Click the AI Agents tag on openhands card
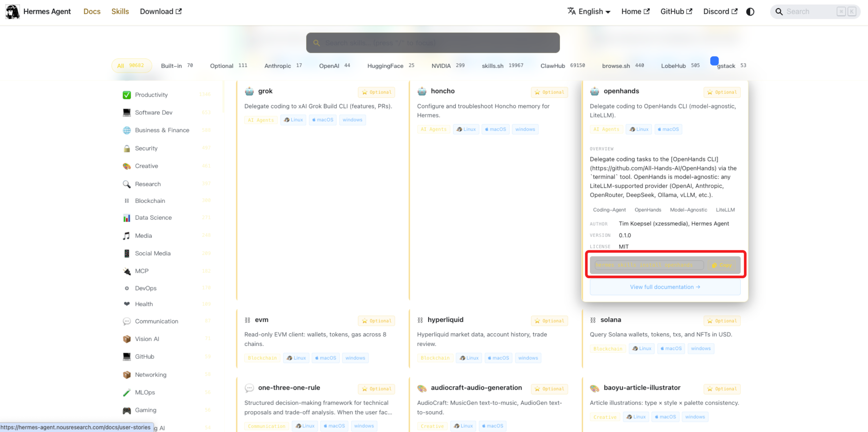The image size is (868, 432). (x=606, y=129)
